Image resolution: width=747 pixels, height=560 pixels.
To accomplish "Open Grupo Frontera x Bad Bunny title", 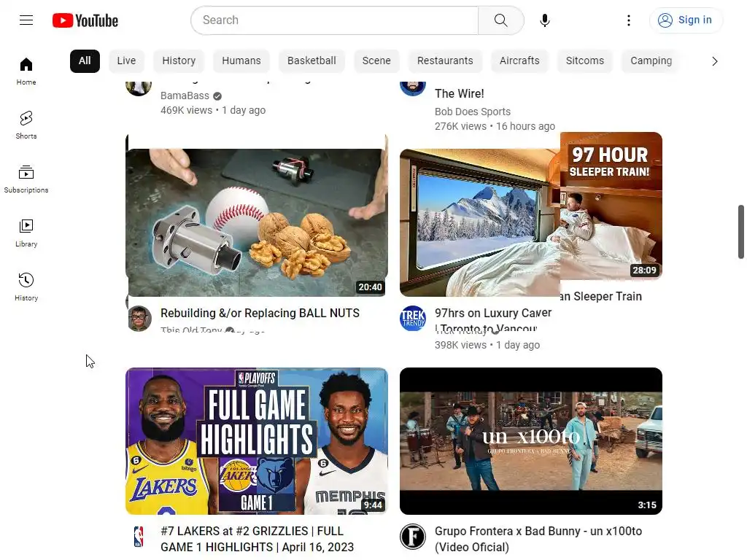I will (538, 539).
